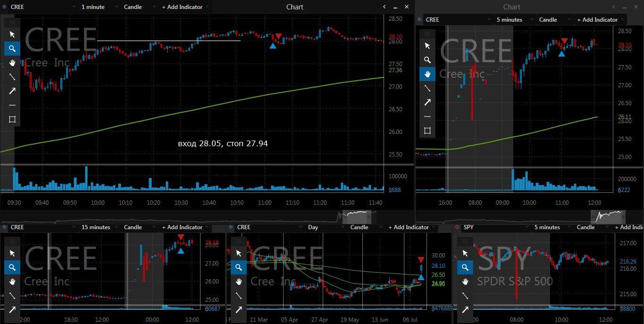
Task: Toggle the link dot of SPY chart
Action: pyautogui.click(x=458, y=227)
